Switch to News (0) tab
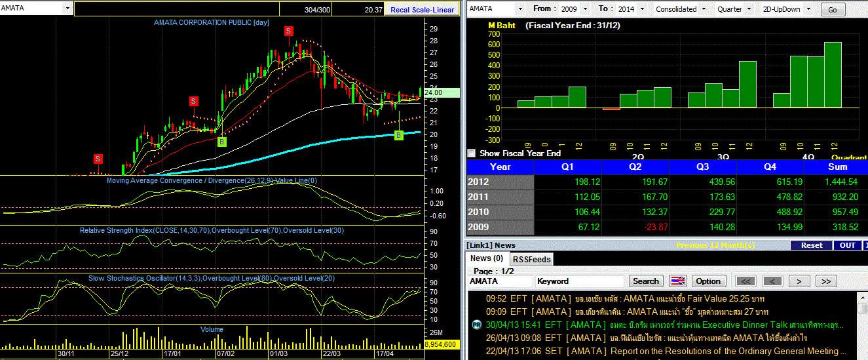Viewport: 868px width, 360px height. tap(487, 258)
